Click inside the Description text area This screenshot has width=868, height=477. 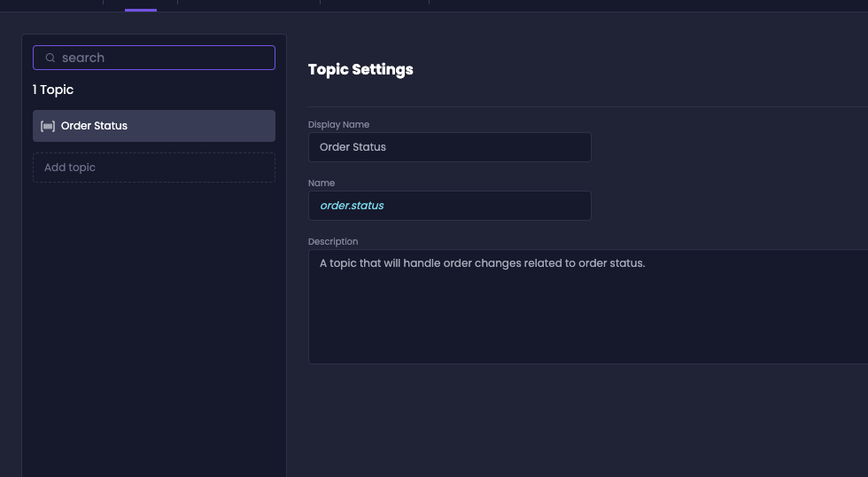coord(588,307)
